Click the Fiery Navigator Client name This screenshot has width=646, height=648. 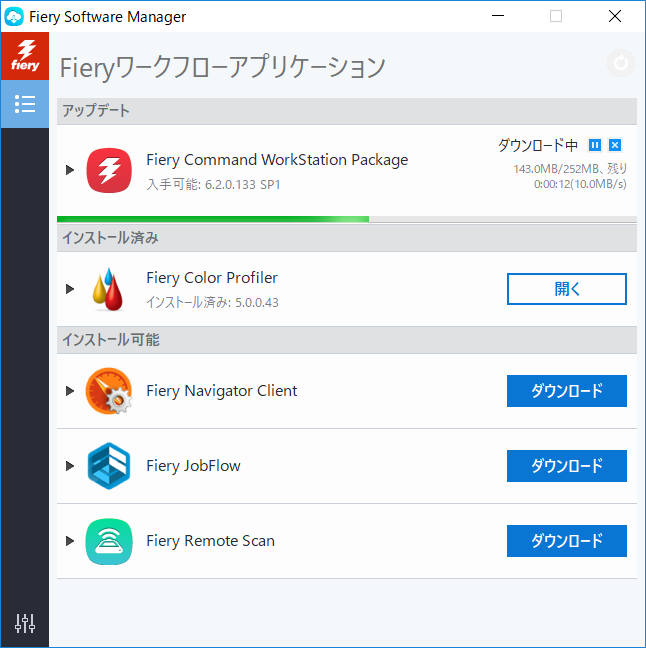coord(222,391)
